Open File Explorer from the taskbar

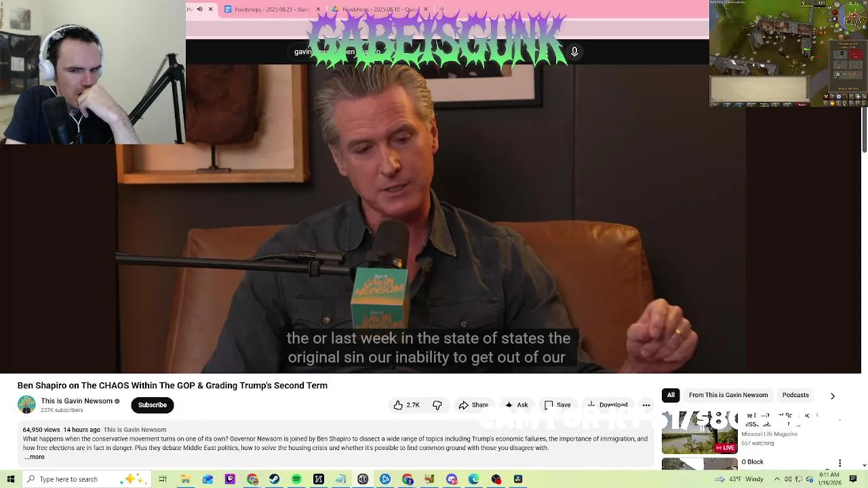pos(185,479)
